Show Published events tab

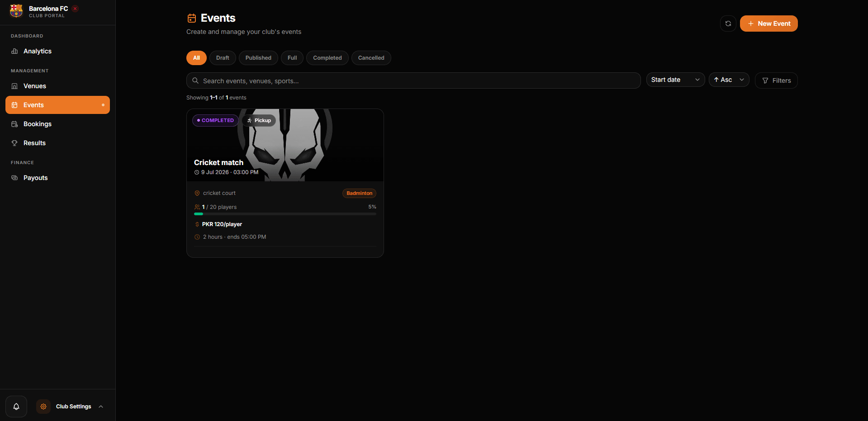[258, 58]
